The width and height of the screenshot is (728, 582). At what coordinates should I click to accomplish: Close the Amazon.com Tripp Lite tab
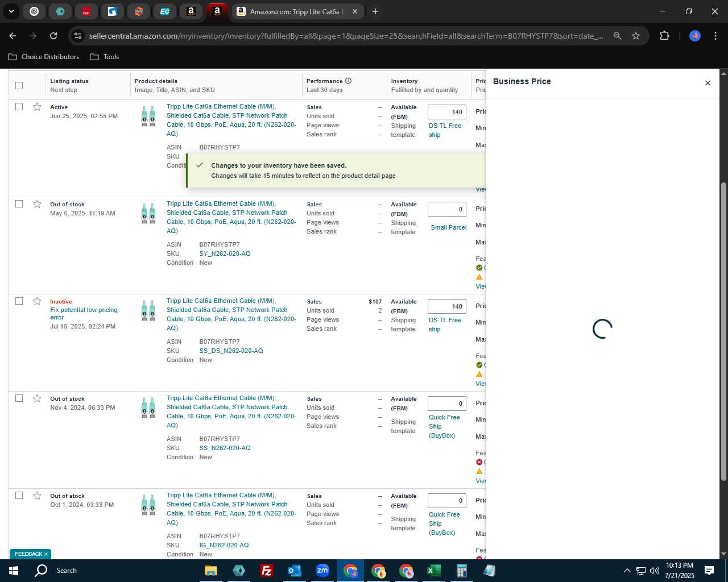tap(355, 11)
